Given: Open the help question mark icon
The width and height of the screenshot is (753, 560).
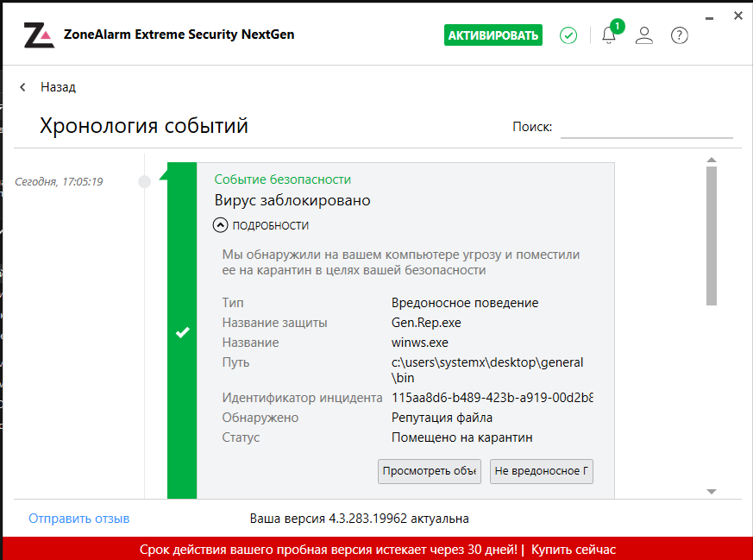Looking at the screenshot, I should tap(679, 35).
